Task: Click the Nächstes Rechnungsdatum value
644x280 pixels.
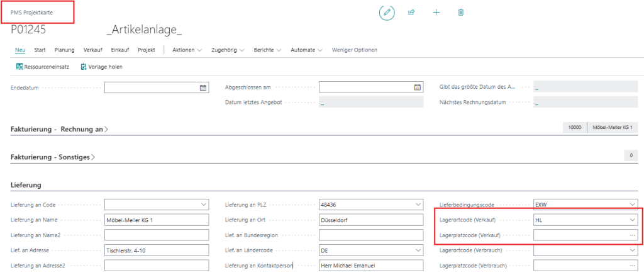Action: pyautogui.click(x=586, y=103)
